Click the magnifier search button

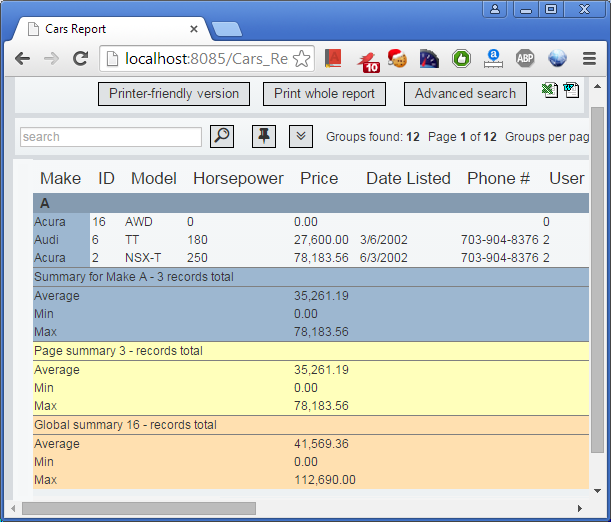pos(222,136)
